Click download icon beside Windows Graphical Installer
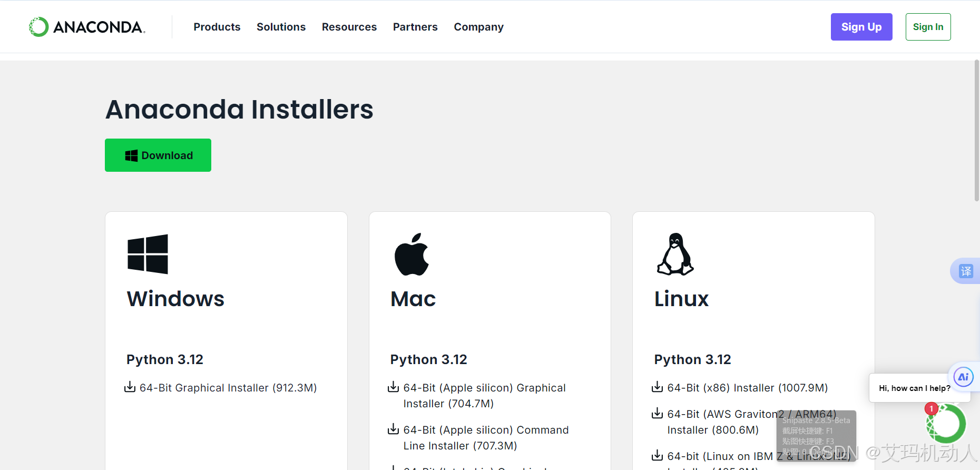Image resolution: width=980 pixels, height=470 pixels. pyautogui.click(x=130, y=387)
